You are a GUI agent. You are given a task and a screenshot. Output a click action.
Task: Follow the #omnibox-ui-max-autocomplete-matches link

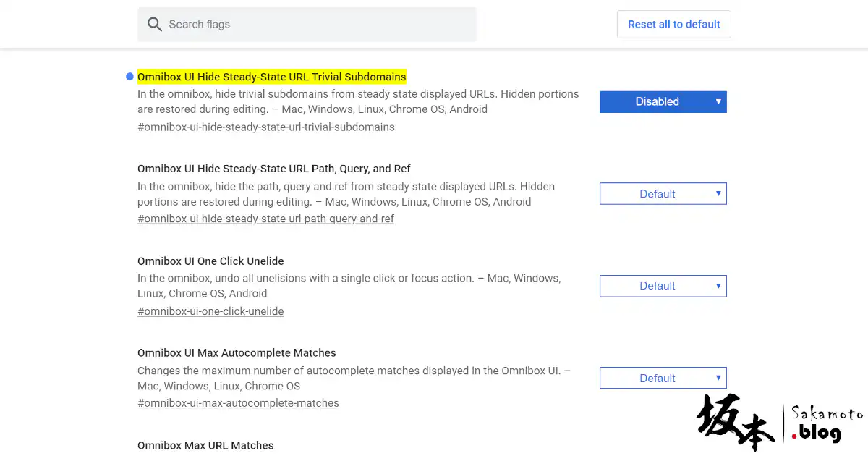click(238, 403)
